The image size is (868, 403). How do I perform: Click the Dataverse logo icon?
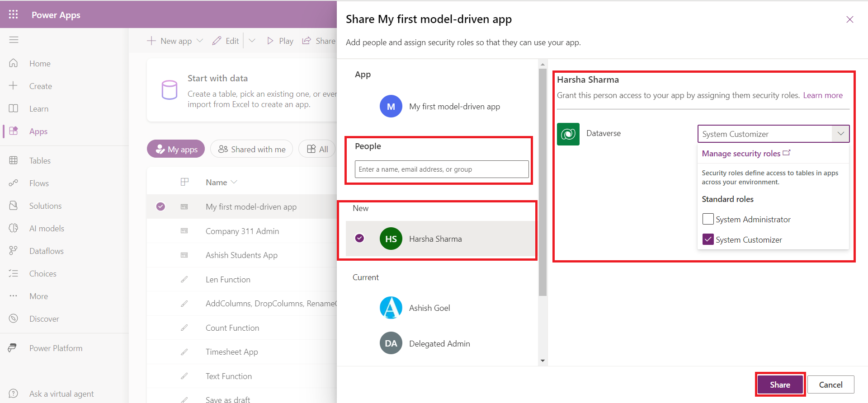pos(568,134)
